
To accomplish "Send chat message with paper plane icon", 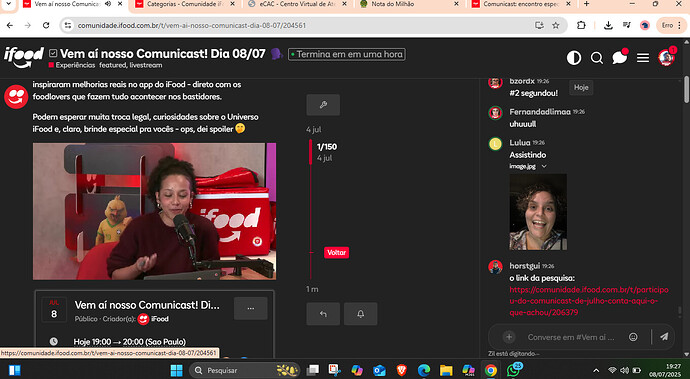I will pyautogui.click(x=664, y=337).
